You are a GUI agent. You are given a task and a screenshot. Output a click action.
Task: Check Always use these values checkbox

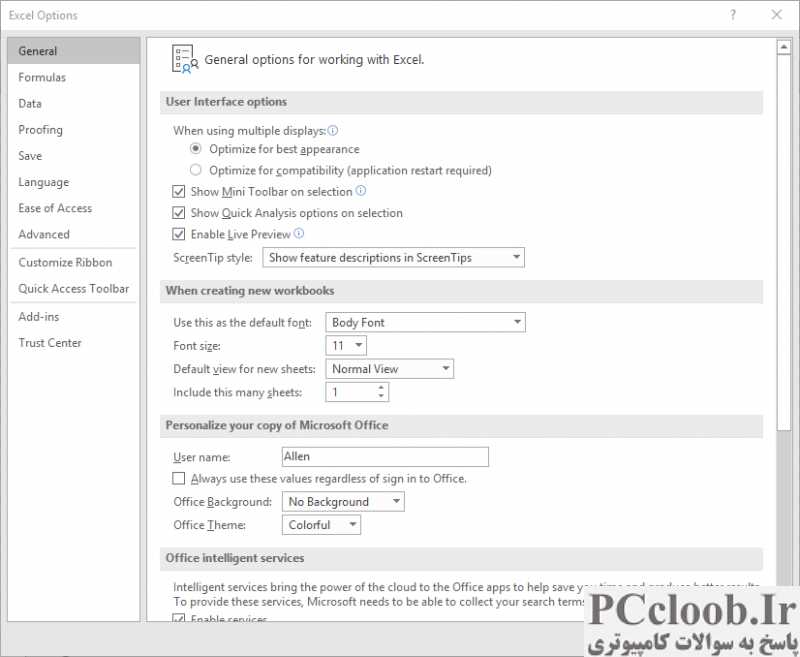(179, 478)
